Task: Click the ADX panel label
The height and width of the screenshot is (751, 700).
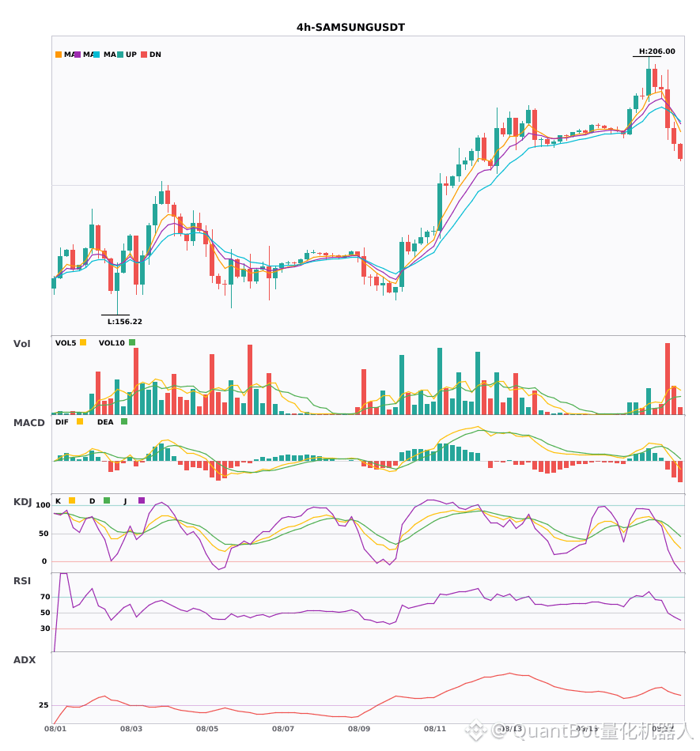Action: tap(25, 660)
